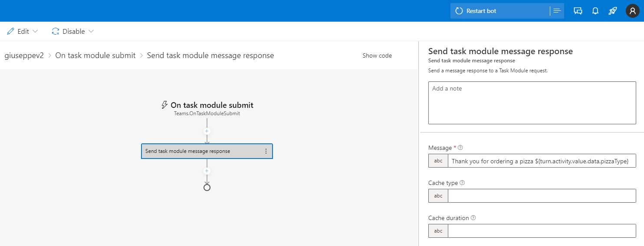Show Cache duration help tooltip
Viewport: 644px width, 246px height.
(473, 218)
